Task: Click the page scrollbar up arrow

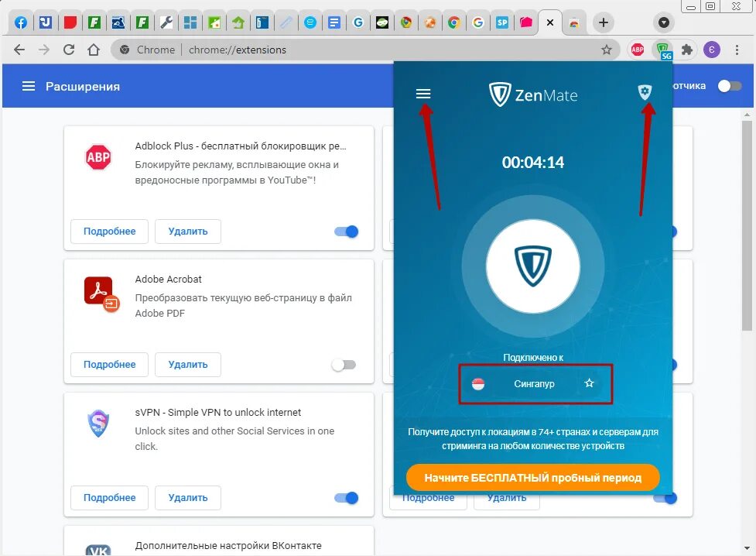Action: pyautogui.click(x=747, y=115)
